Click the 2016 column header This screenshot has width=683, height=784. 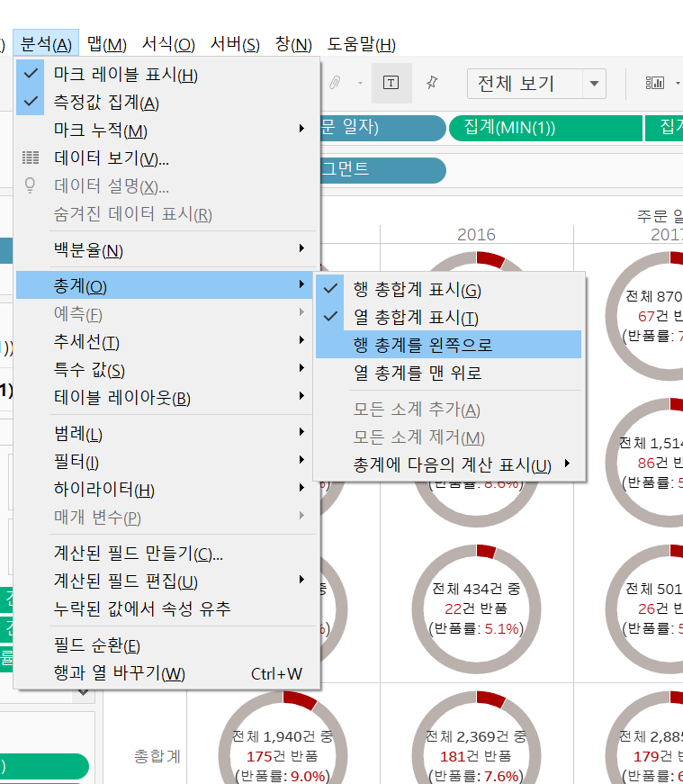476,234
